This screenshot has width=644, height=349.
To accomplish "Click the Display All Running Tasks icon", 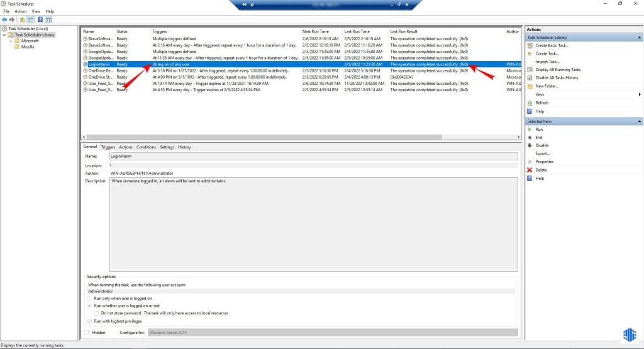I will pos(530,70).
